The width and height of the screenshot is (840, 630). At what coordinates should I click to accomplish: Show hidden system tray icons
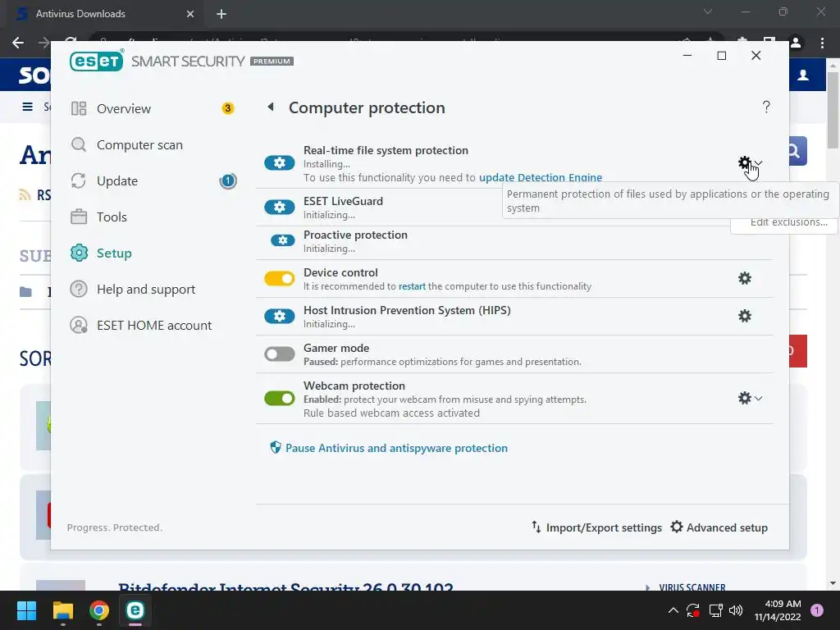[x=673, y=610]
